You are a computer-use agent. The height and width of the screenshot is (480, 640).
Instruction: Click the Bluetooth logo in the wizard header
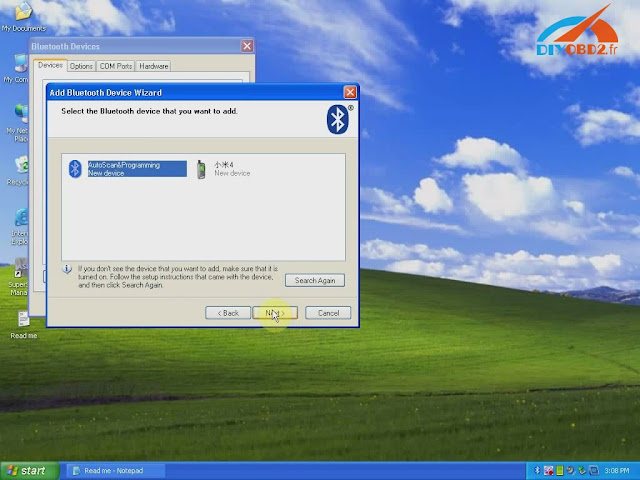pos(338,120)
